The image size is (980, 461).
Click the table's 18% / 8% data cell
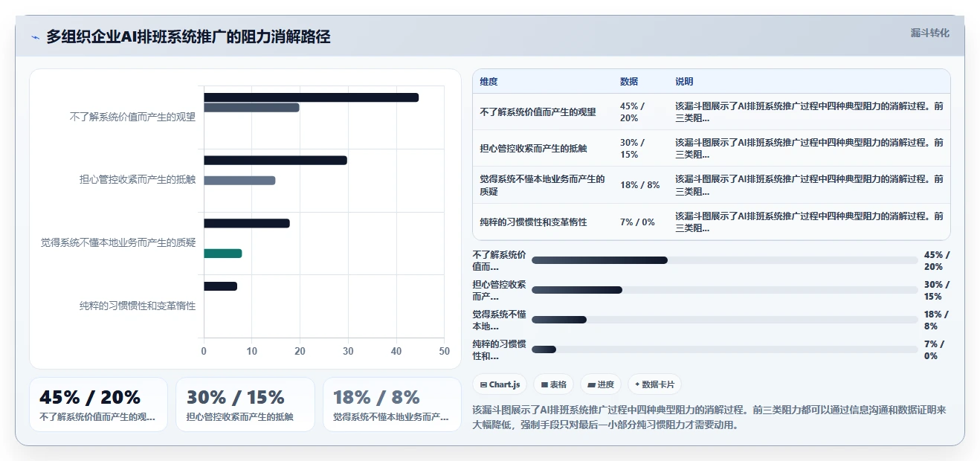[640, 185]
